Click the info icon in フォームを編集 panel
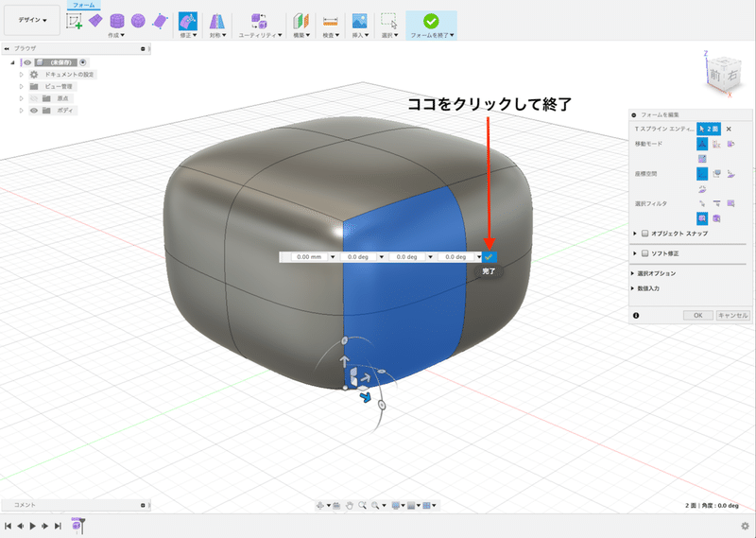756x538 pixels. point(636,316)
